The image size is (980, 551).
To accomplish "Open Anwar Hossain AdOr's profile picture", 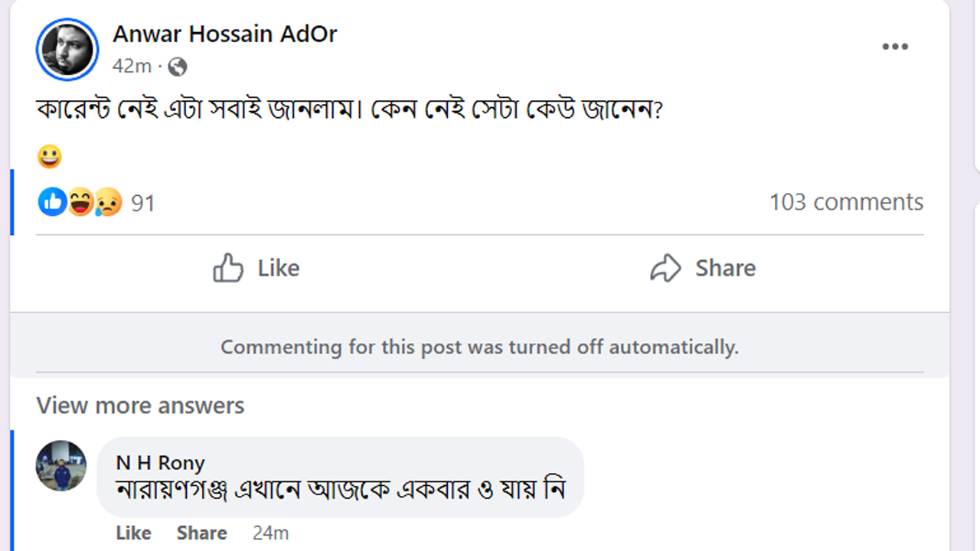I will click(67, 50).
